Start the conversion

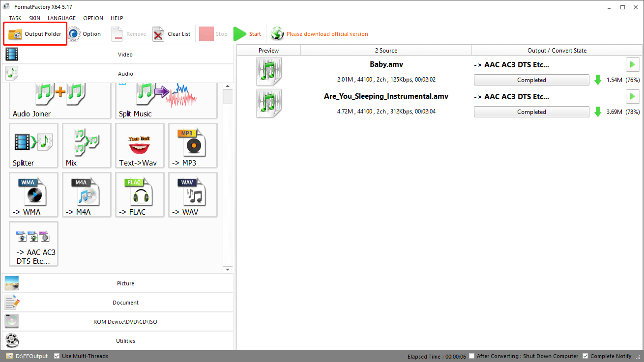coord(247,34)
